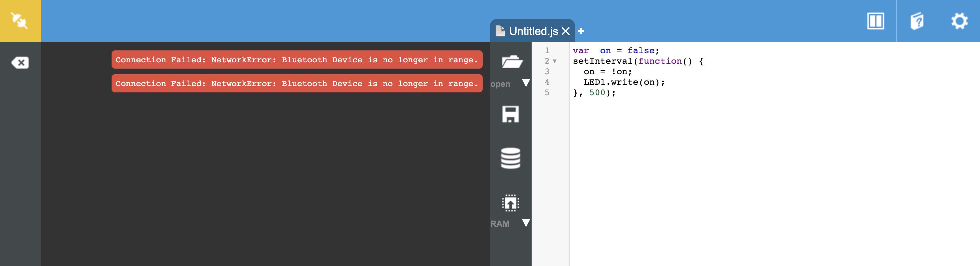Click the connect/disconnect plug icon
This screenshot has width=980, height=266.
(20, 21)
